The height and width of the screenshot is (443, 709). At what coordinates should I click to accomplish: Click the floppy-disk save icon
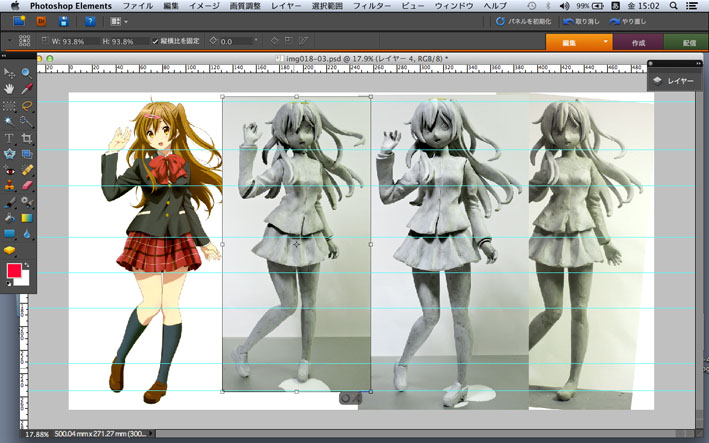click(x=63, y=21)
